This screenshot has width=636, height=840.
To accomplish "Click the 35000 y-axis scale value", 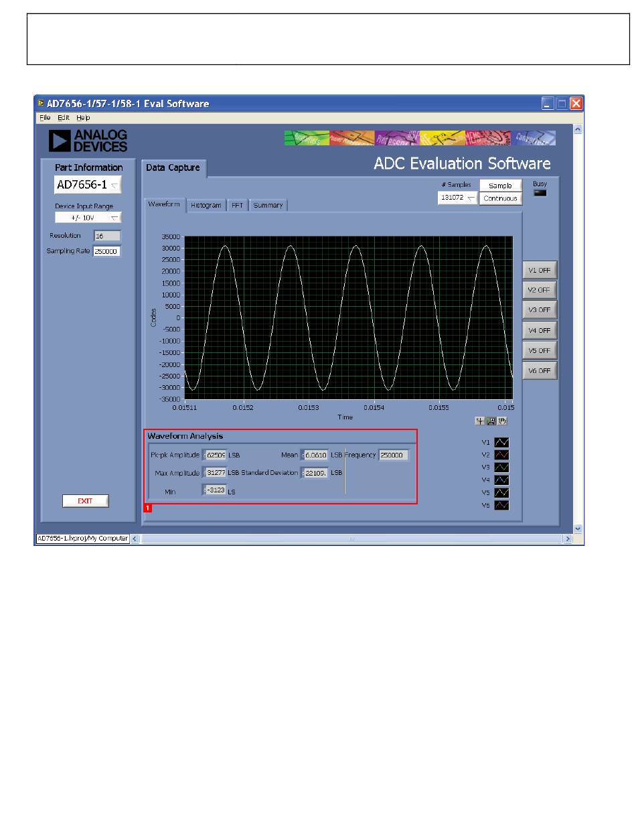I will coord(170,236).
